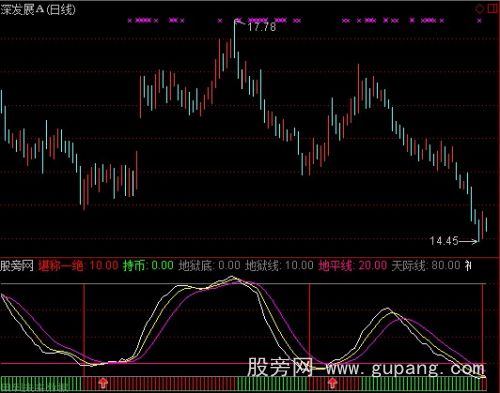Click the 堪称一绝: 10.00 indicator value

[78, 266]
